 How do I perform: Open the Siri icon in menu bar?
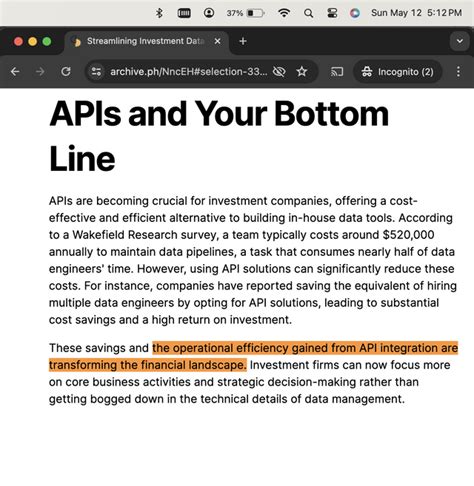point(355,13)
